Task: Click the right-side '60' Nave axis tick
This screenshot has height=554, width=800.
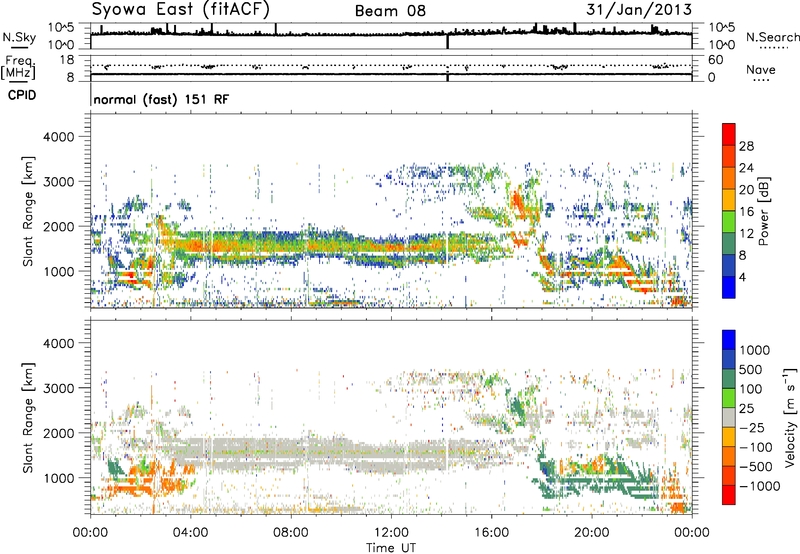Action: 715,60
